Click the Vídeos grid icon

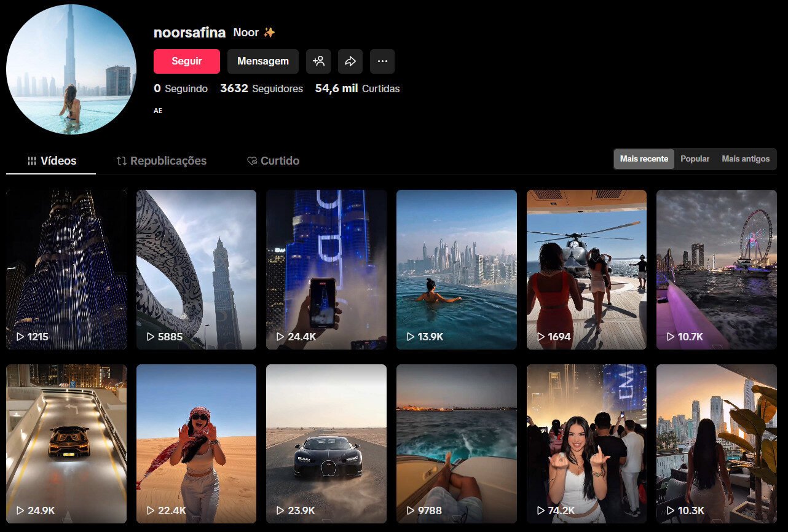click(31, 160)
